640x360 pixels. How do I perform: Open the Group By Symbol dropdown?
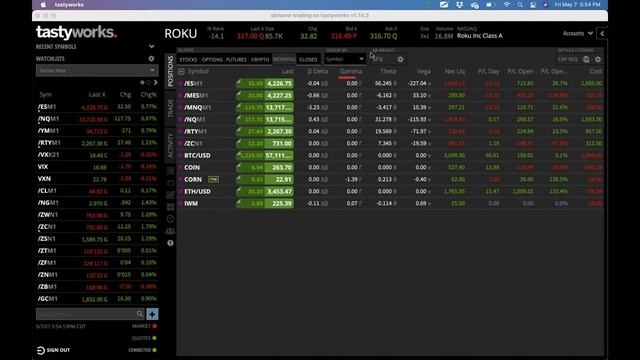click(344, 60)
